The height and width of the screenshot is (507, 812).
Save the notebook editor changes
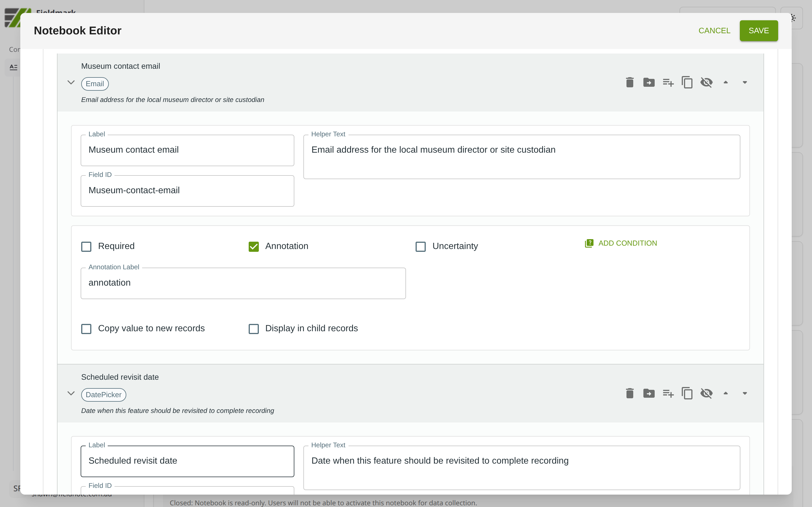pos(758,30)
